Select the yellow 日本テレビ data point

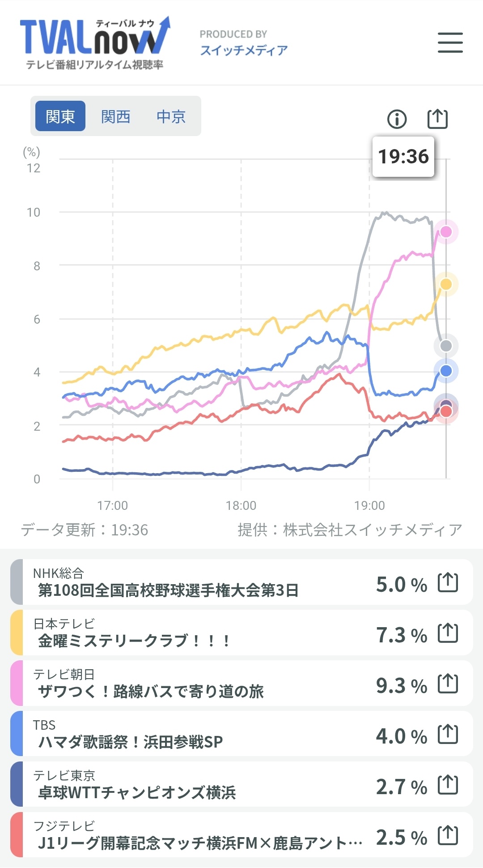coord(446,284)
